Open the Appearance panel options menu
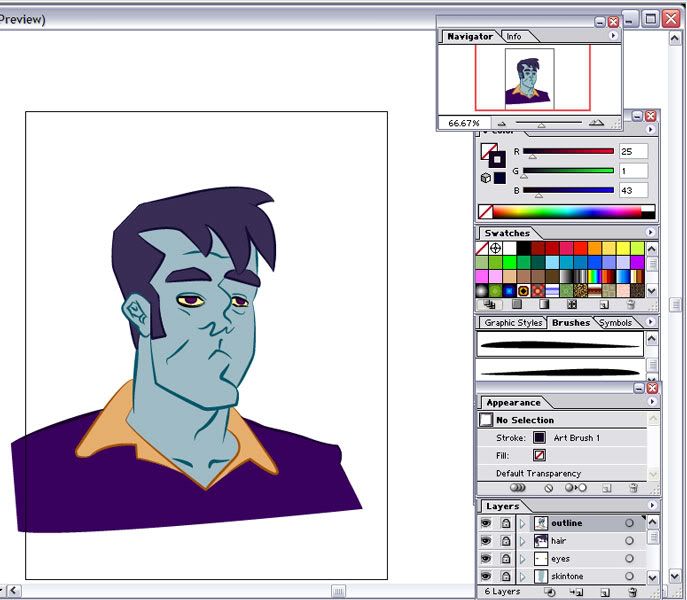Image resolution: width=687 pixels, height=600 pixels. (652, 401)
